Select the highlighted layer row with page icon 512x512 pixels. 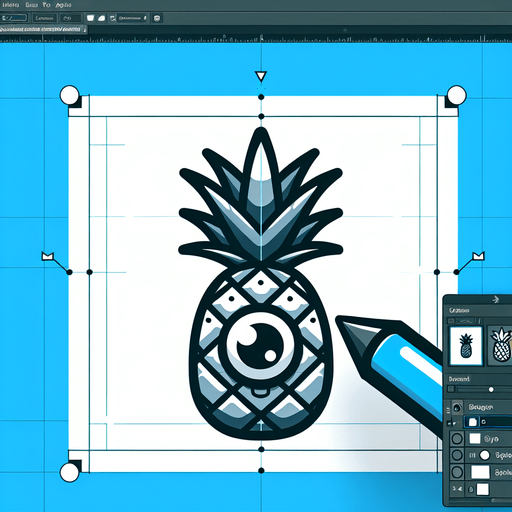point(488,422)
